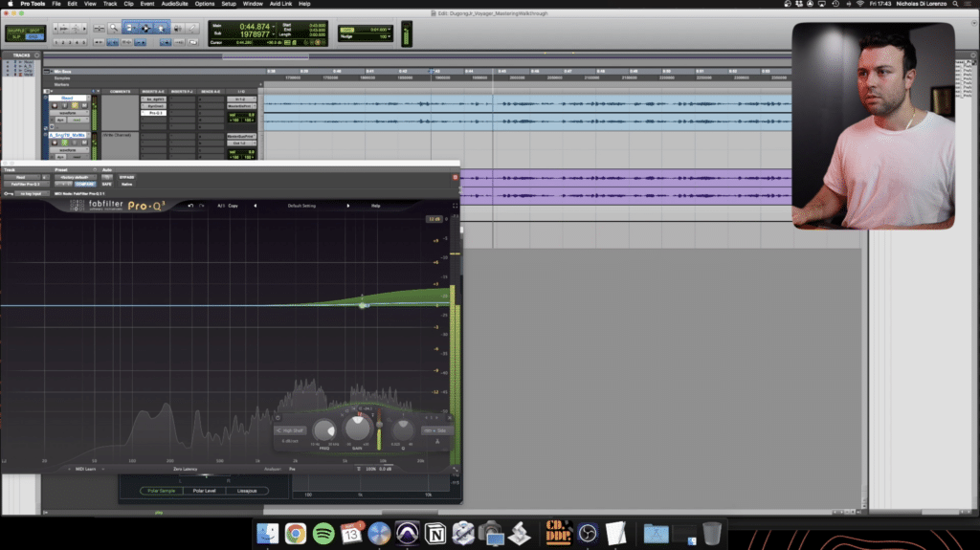980x550 pixels.
Task: Select the Zoomer tool in the toolbar
Action: click(114, 28)
